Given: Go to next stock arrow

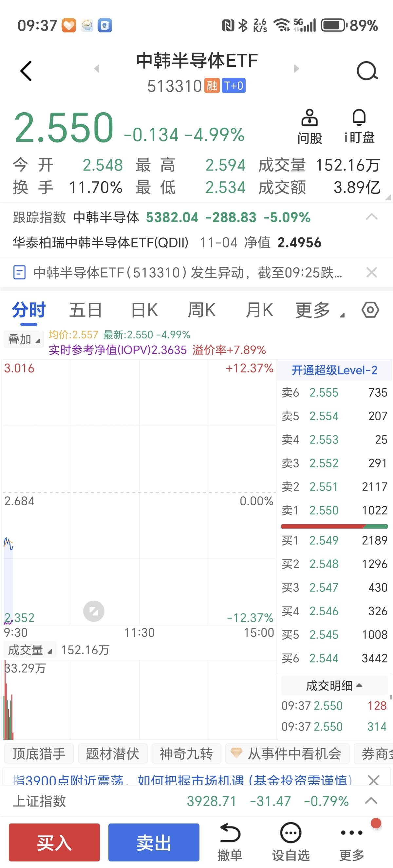Looking at the screenshot, I should coord(296,69).
